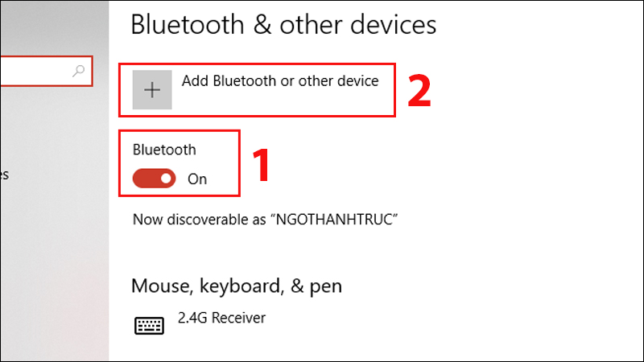Click the red fill of Bluetooth switch
Image resolution: width=644 pixels, height=362 pixels.
point(147,179)
